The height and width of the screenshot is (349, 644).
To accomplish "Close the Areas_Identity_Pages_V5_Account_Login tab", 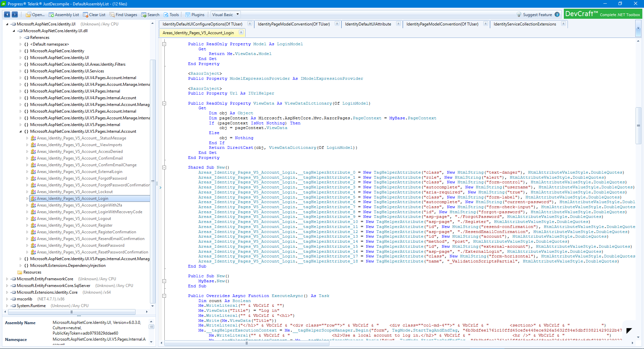I will [241, 33].
